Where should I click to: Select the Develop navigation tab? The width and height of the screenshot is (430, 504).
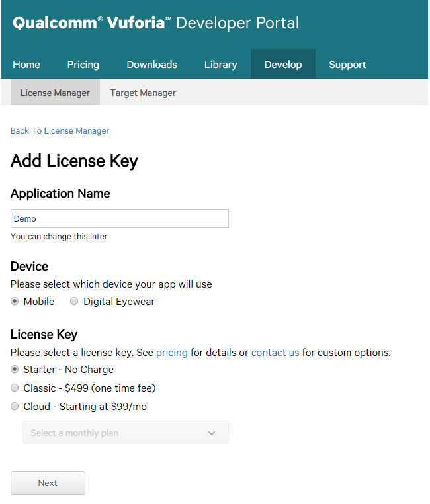pyautogui.click(x=283, y=64)
